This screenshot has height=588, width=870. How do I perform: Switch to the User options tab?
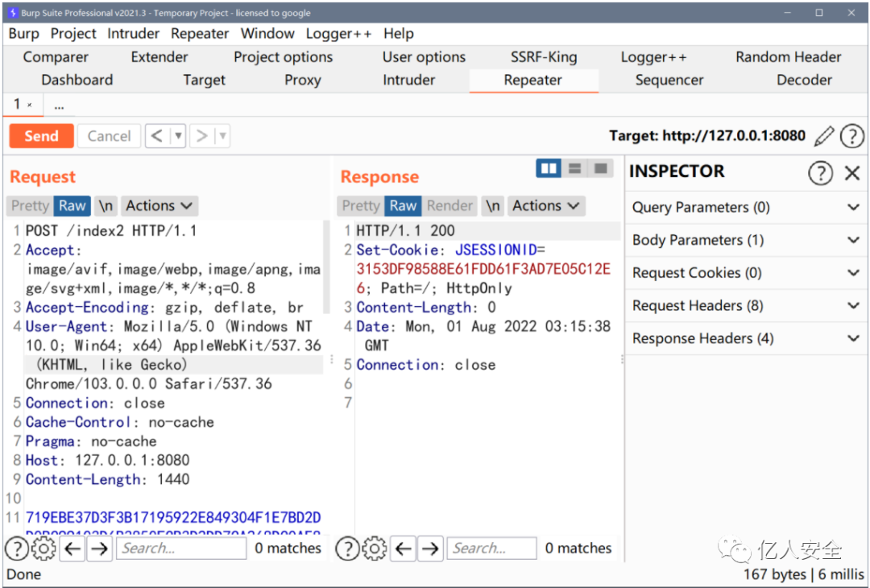424,57
